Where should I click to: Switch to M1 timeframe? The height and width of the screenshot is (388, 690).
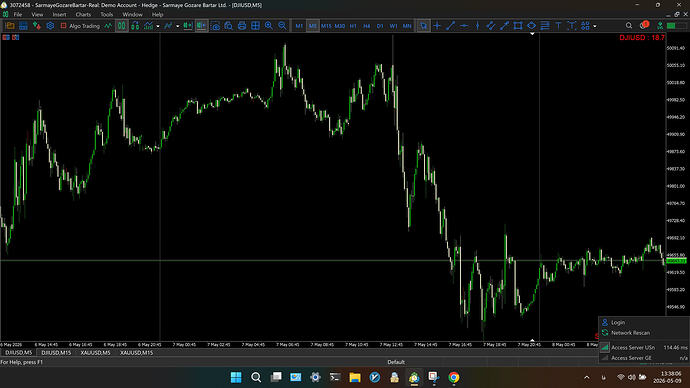(299, 26)
